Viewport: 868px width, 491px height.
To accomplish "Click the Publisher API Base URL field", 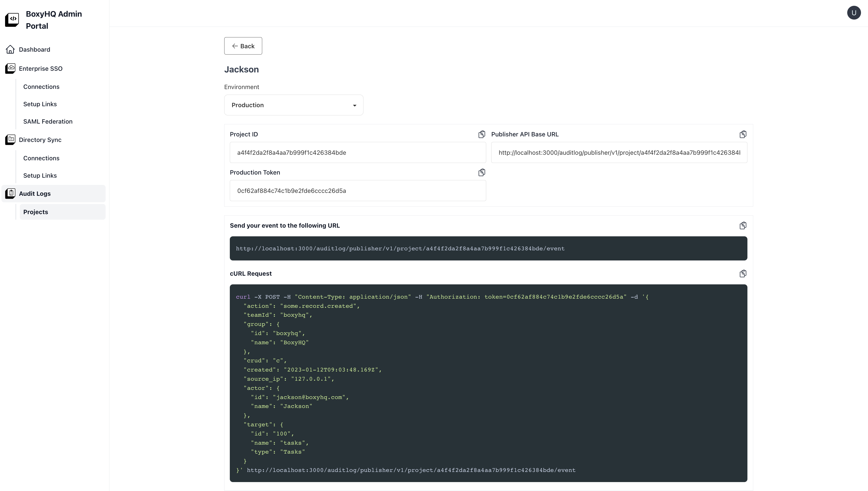I will tap(619, 152).
